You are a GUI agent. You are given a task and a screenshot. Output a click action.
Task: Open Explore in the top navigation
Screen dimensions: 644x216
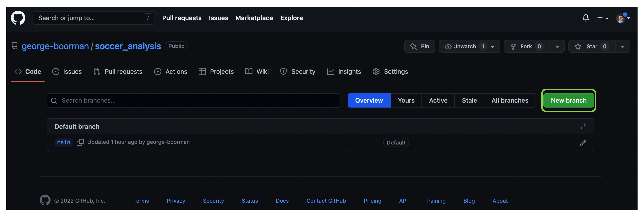291,18
